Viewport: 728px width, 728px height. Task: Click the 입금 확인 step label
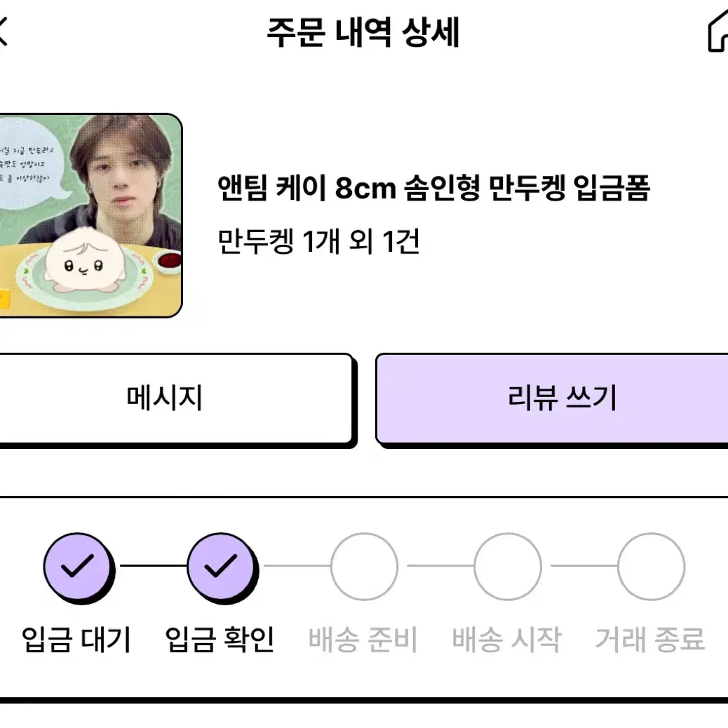(x=220, y=640)
